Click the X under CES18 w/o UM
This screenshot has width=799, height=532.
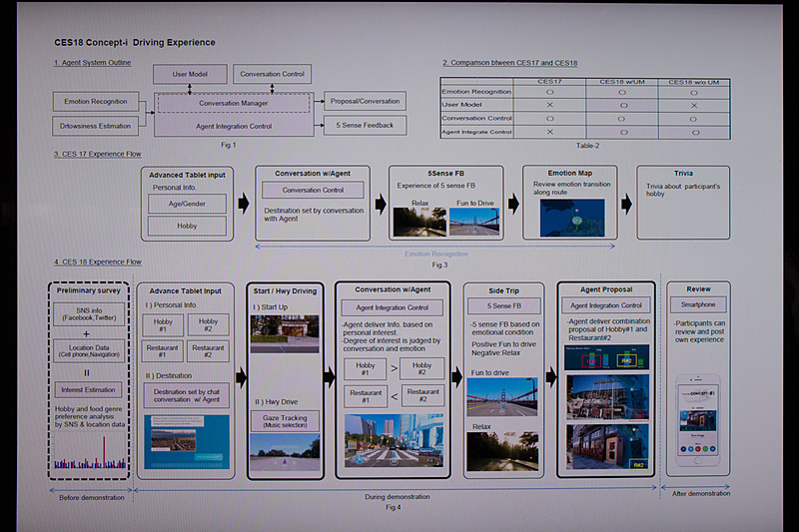click(694, 106)
